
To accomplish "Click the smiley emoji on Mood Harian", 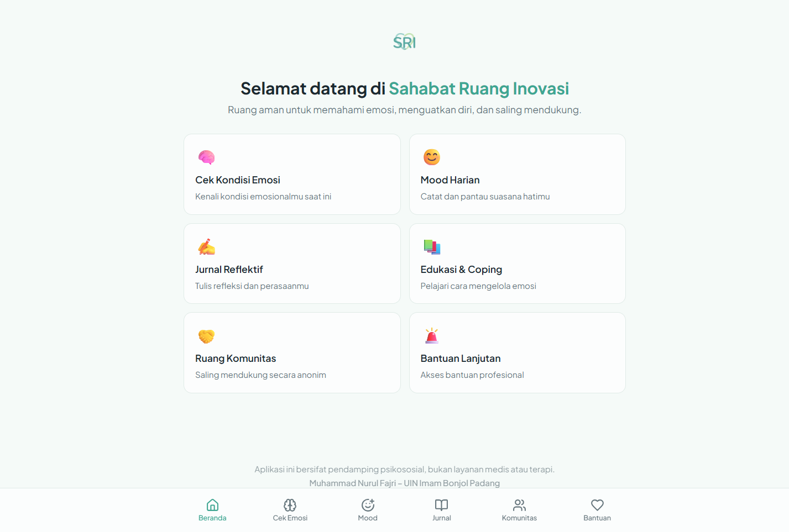I will click(432, 157).
